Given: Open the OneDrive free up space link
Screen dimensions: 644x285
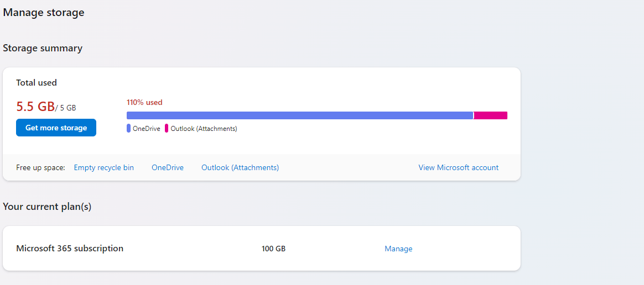Looking at the screenshot, I should [168, 167].
